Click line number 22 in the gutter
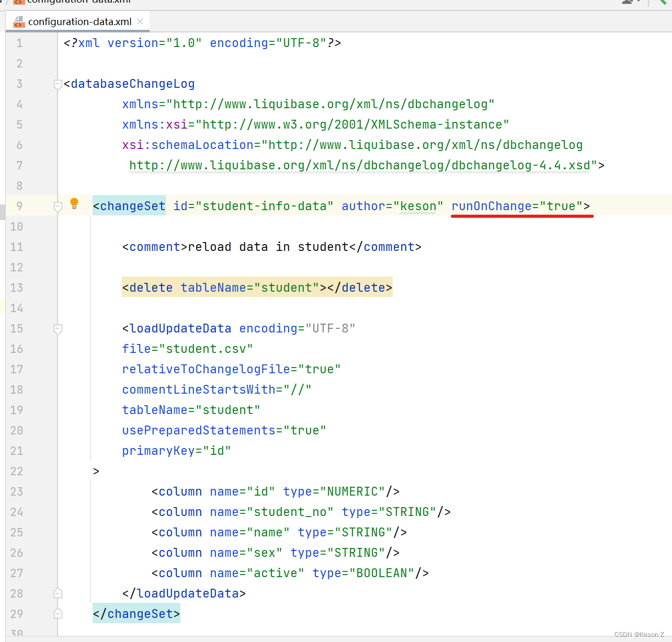The width and height of the screenshot is (672, 642). 17,471
